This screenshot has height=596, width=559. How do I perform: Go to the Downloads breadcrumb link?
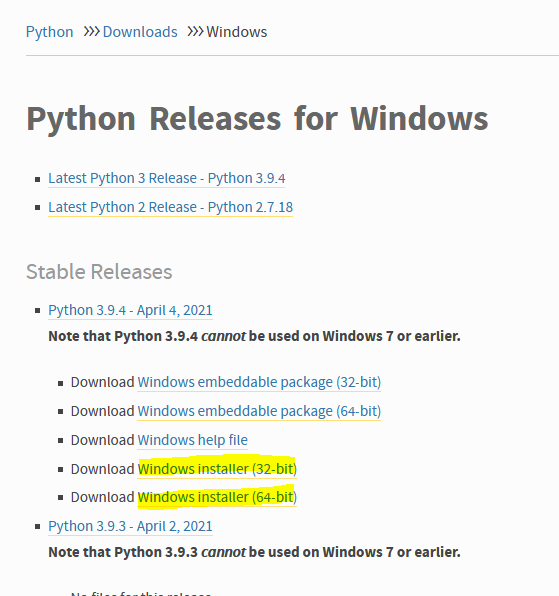coord(140,32)
